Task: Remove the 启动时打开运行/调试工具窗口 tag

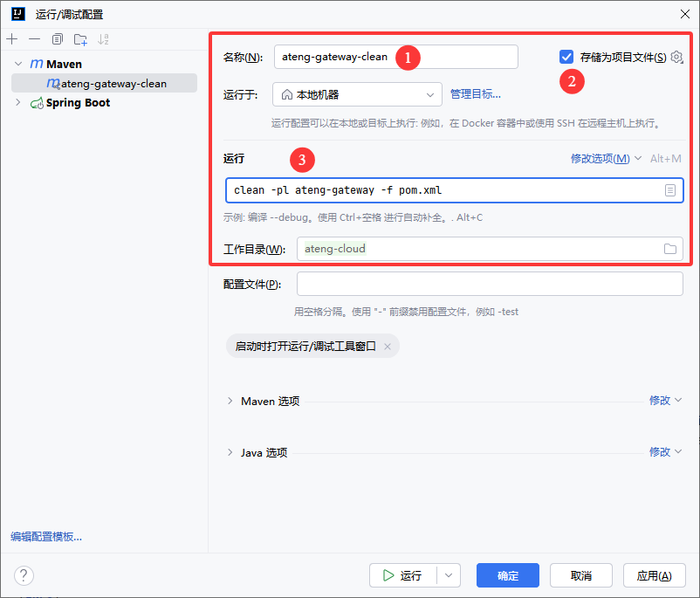Action: [388, 346]
